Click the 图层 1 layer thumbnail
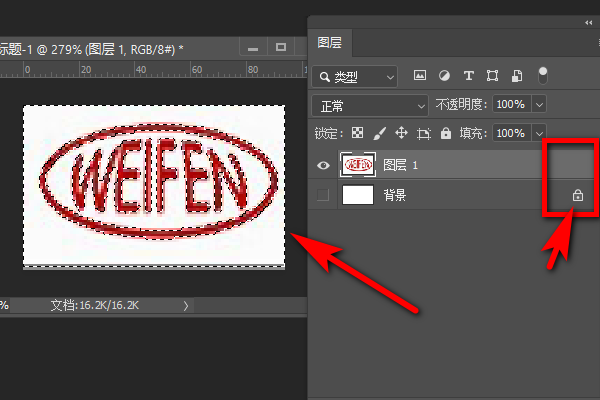The width and height of the screenshot is (600, 400). click(x=357, y=164)
